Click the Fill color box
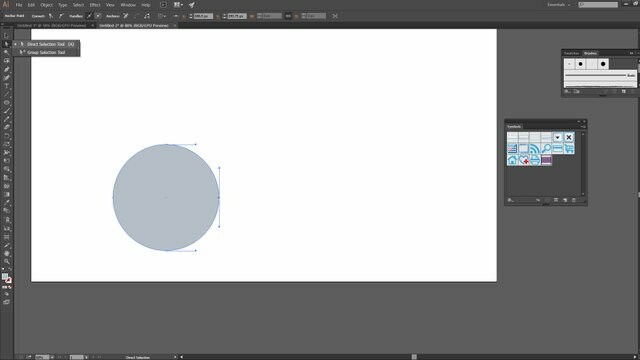This screenshot has width=640, height=360. pos(5,277)
